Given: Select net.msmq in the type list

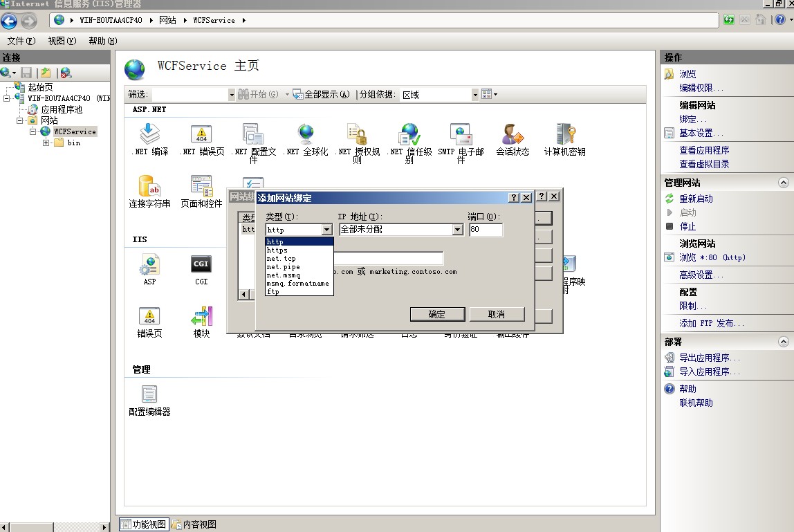Looking at the screenshot, I should pos(299,275).
